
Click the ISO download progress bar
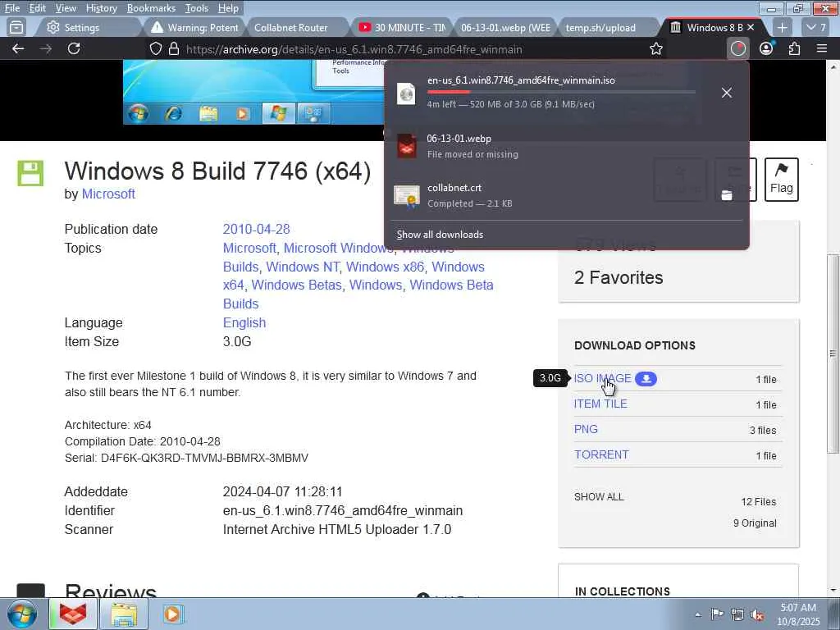click(561, 92)
